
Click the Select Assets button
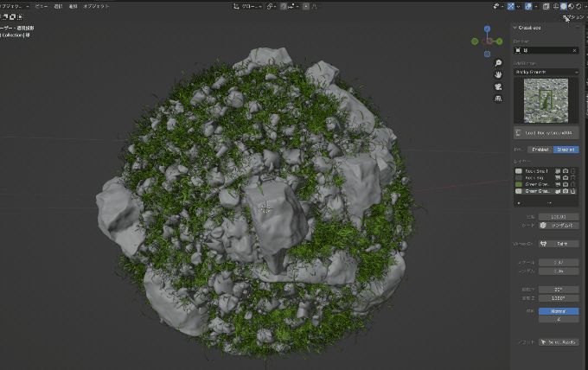[x=559, y=341]
